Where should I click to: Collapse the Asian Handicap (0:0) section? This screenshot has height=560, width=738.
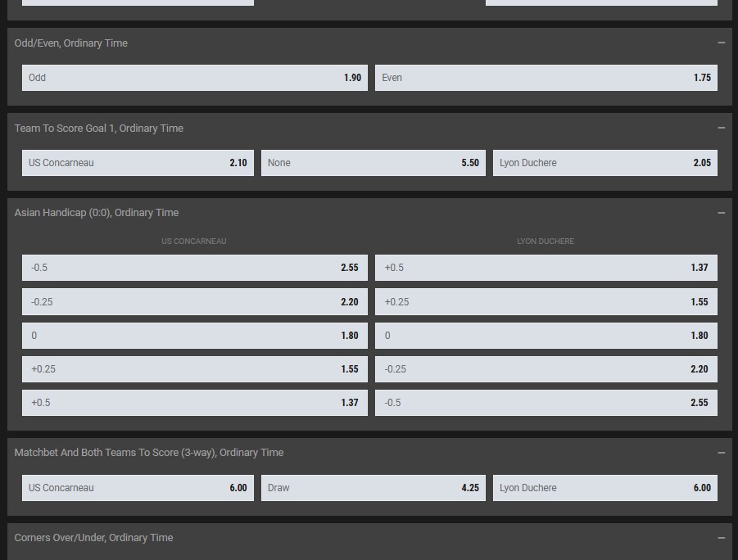(x=721, y=213)
